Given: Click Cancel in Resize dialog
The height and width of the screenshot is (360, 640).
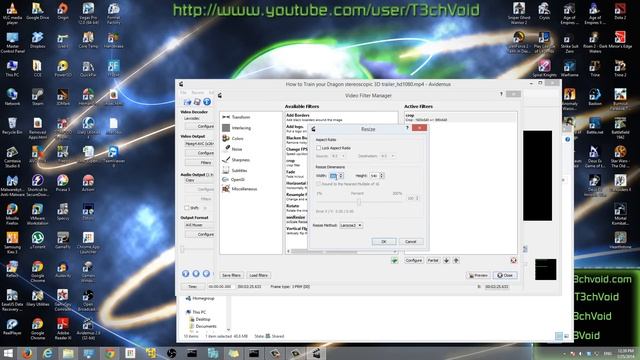Looking at the screenshot, I should pyautogui.click(x=411, y=242).
